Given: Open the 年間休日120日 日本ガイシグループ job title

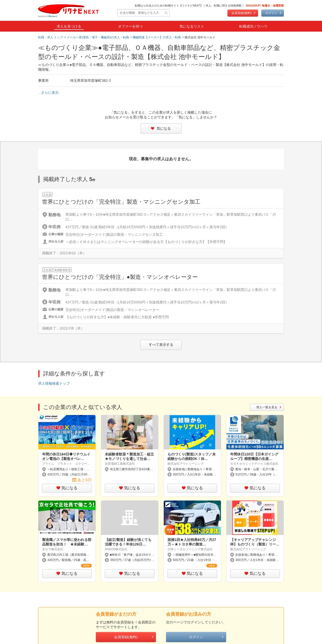Looking at the screenshot, I should coord(254,456).
